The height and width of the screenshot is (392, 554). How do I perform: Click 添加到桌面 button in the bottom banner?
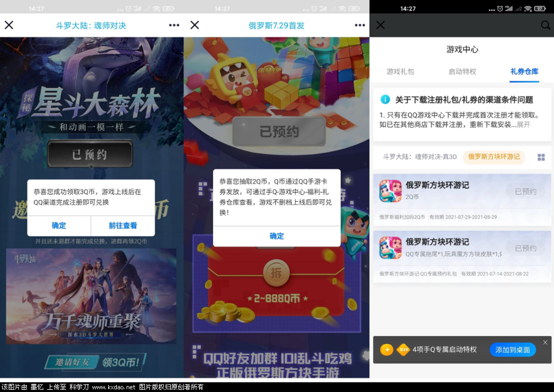[x=513, y=350]
